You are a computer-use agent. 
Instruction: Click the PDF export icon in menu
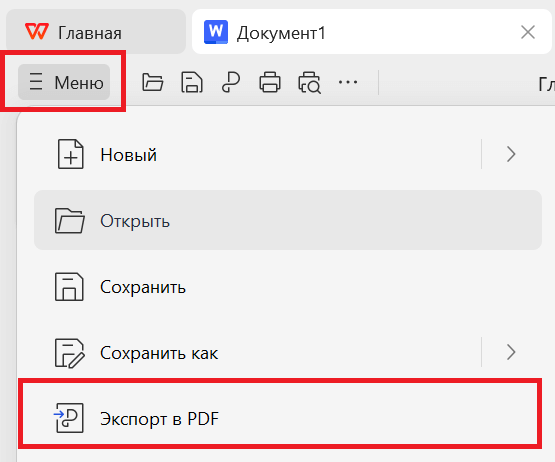pyautogui.click(x=69, y=418)
